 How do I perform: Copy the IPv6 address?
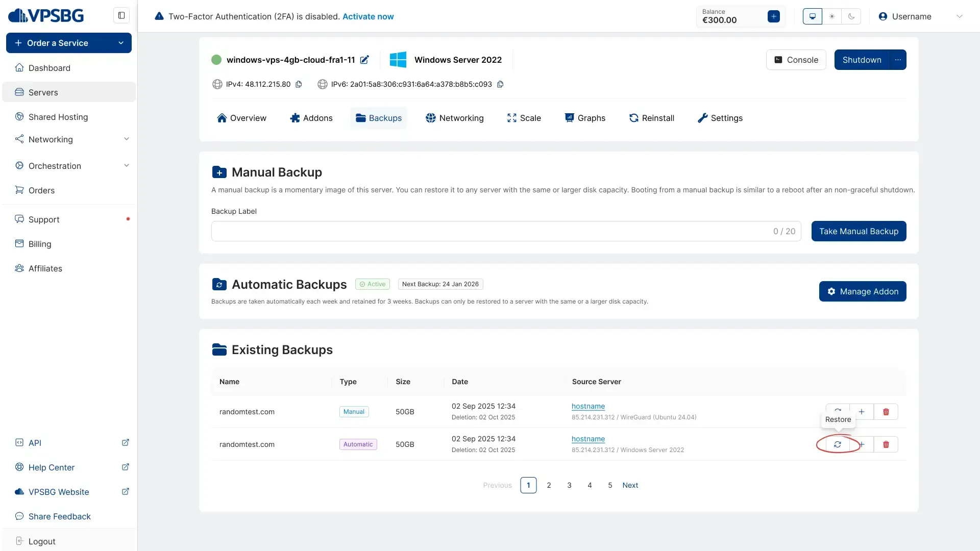[x=500, y=84]
